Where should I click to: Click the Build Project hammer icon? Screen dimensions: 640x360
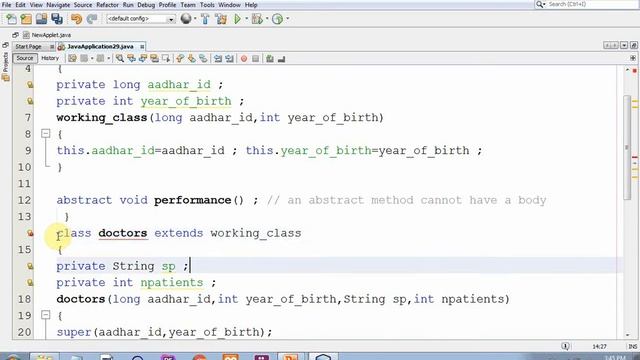205,19
